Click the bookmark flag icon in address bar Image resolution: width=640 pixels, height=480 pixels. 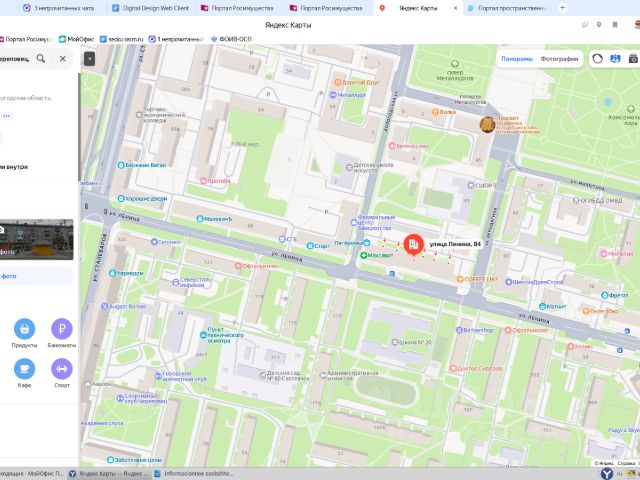(615, 25)
